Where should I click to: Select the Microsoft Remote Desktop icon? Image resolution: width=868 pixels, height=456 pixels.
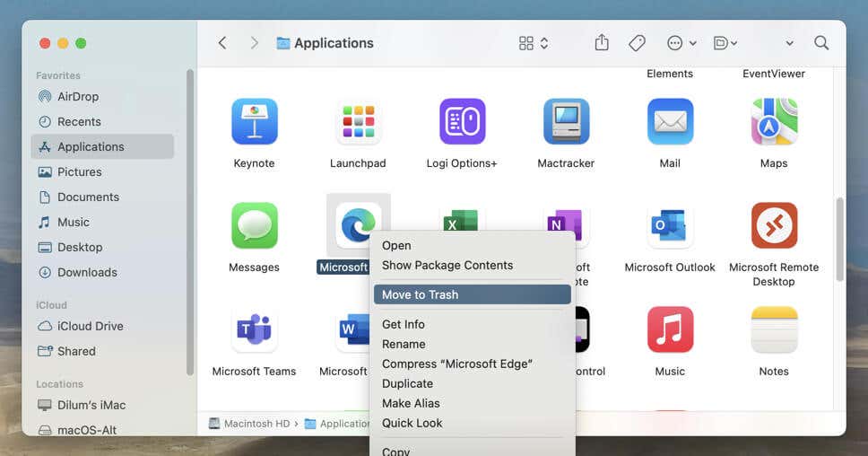tap(774, 225)
